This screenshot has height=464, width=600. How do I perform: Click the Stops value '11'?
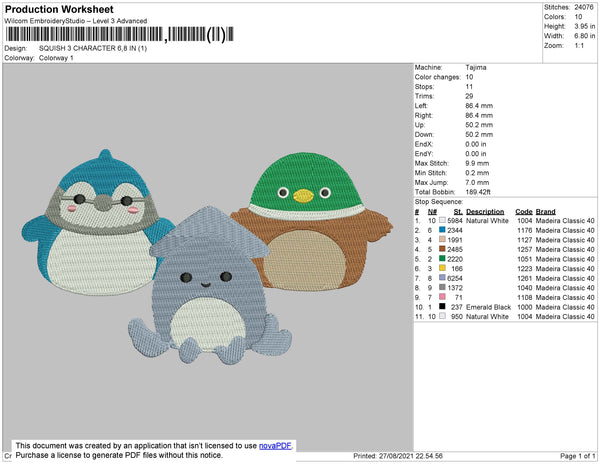tap(469, 87)
